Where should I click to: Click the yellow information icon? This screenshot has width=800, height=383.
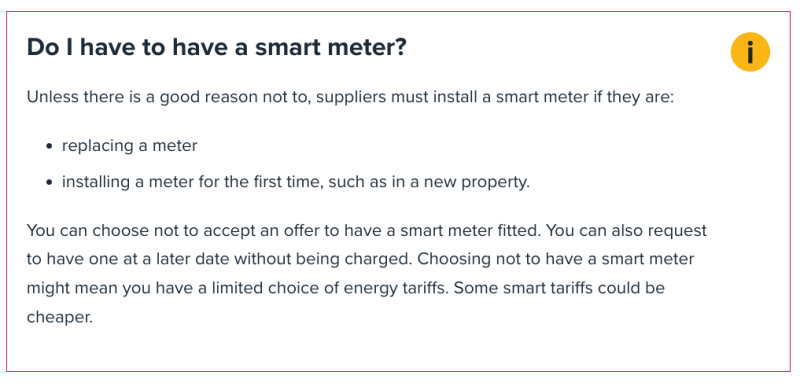click(x=749, y=52)
